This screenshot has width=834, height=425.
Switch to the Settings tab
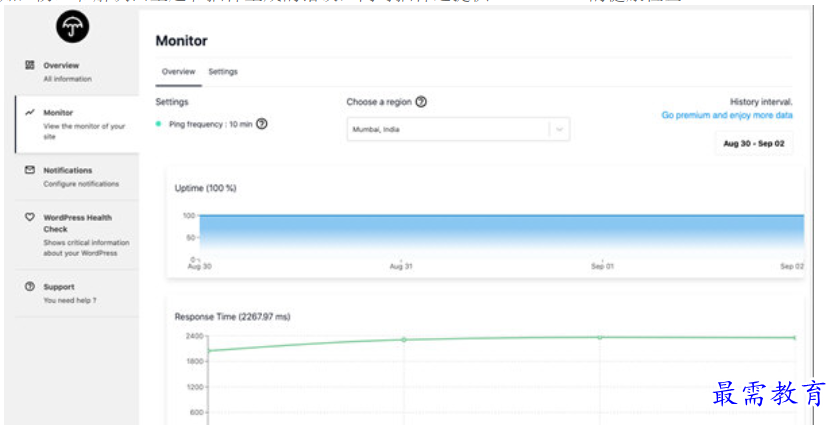coord(223,72)
